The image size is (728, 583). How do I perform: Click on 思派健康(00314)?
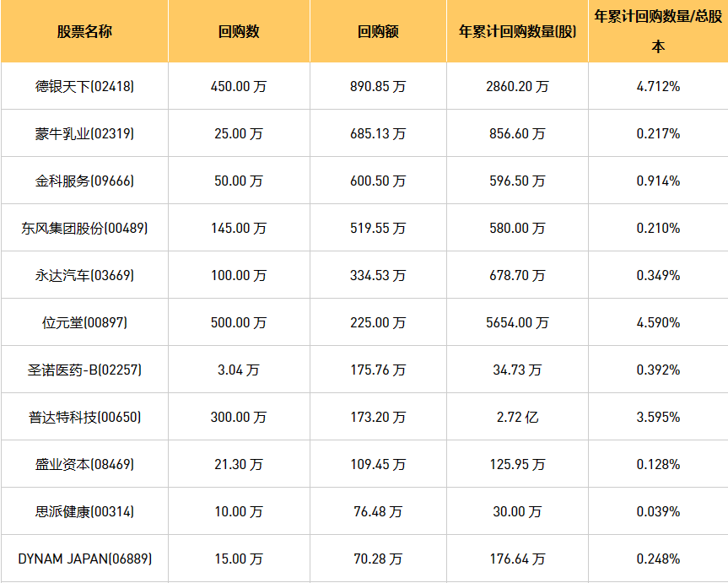[84, 511]
